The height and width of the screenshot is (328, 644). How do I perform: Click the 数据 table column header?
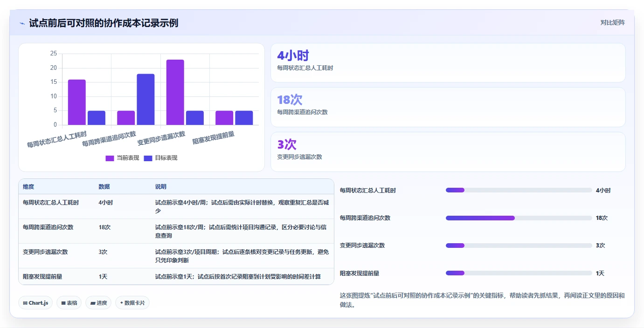point(104,187)
